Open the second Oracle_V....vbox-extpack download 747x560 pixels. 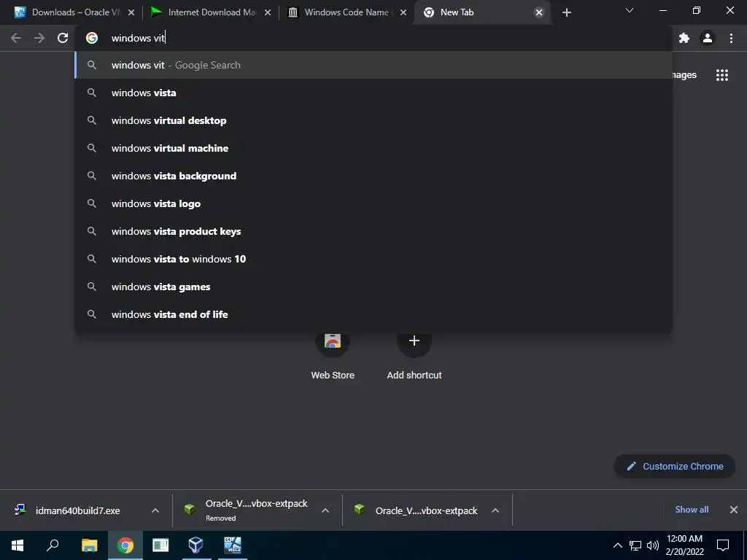[x=417, y=510]
